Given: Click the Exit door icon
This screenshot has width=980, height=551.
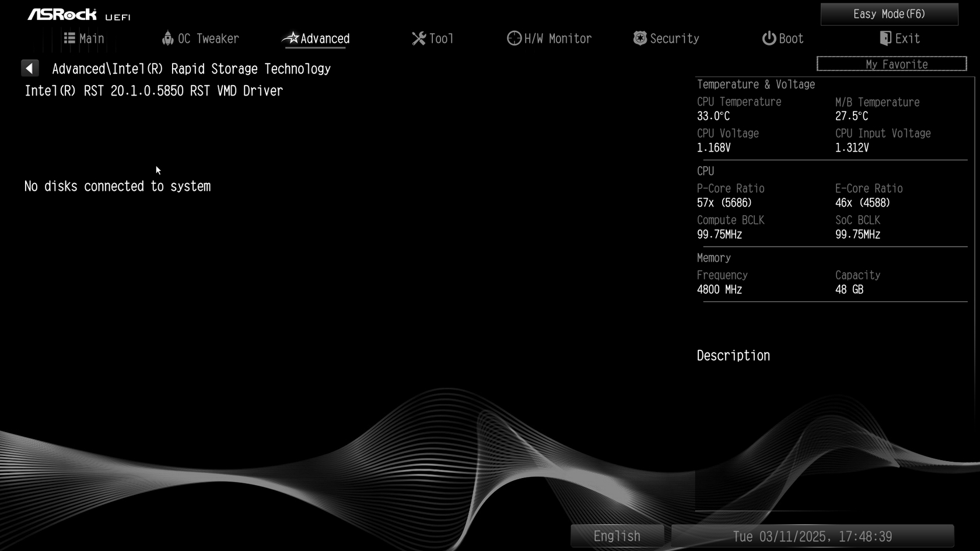Looking at the screenshot, I should coord(885,38).
